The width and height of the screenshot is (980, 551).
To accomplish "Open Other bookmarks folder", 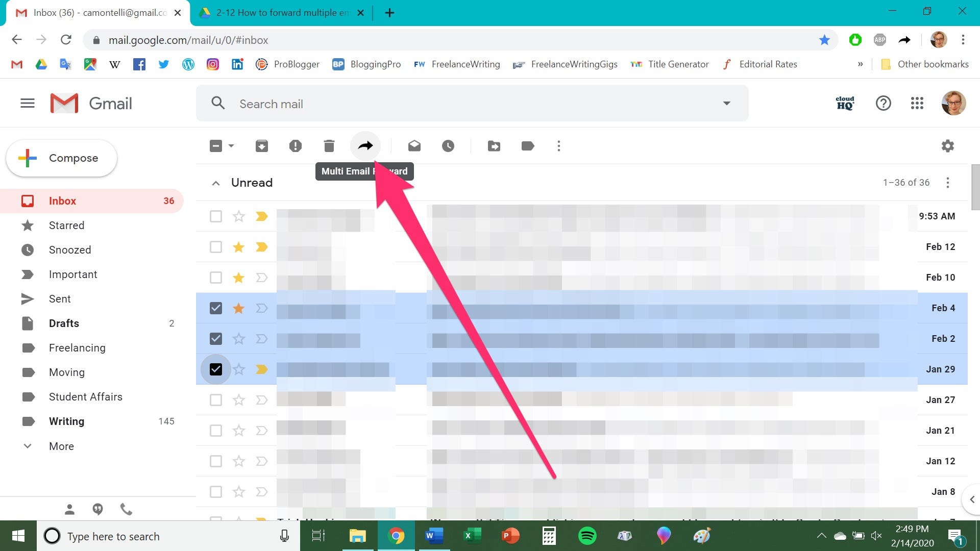I will point(925,64).
